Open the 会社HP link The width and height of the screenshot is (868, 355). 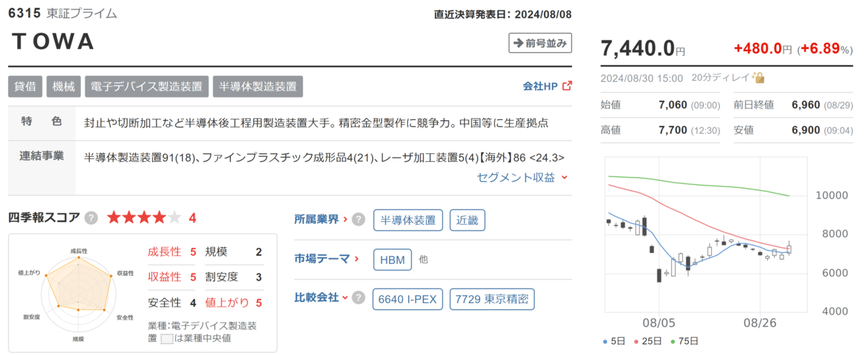coord(540,86)
